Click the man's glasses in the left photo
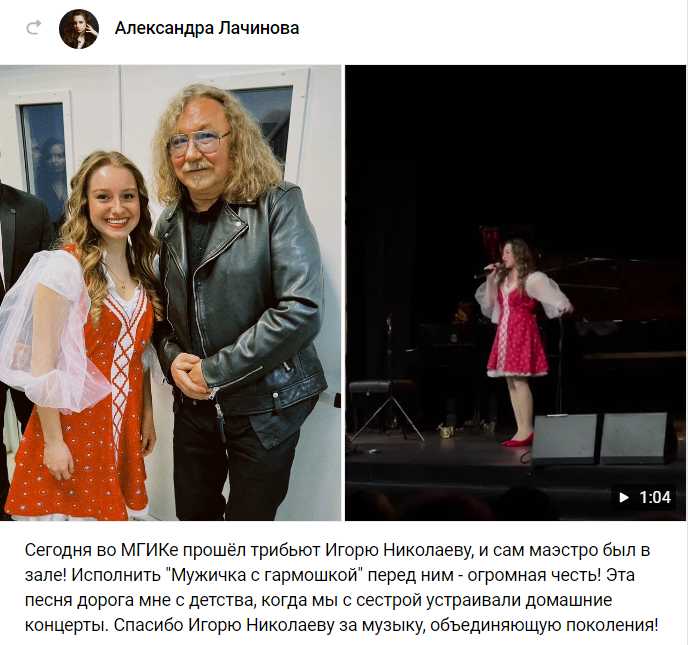 click(199, 142)
